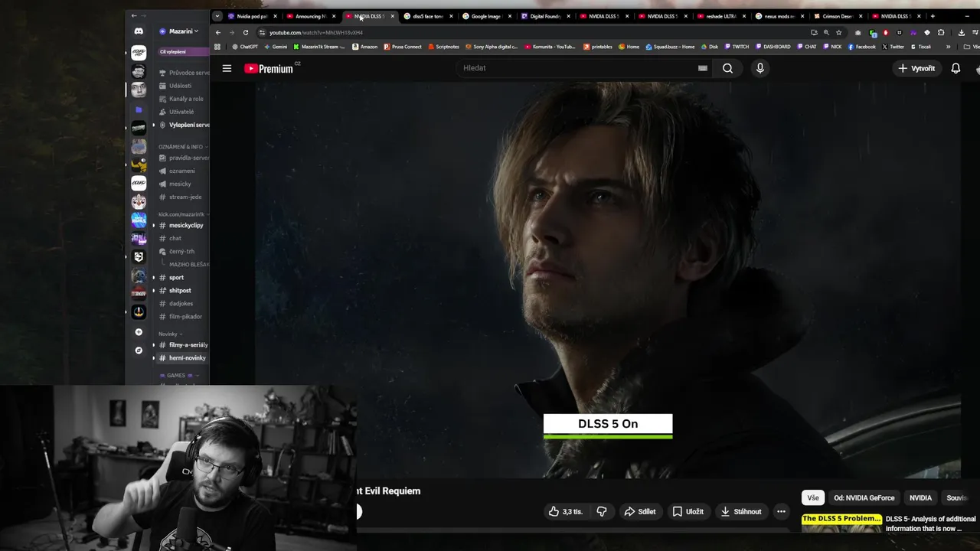Select the Od: NVIDIA GeForce filter chip
The image size is (980, 551).
pyautogui.click(x=864, y=497)
